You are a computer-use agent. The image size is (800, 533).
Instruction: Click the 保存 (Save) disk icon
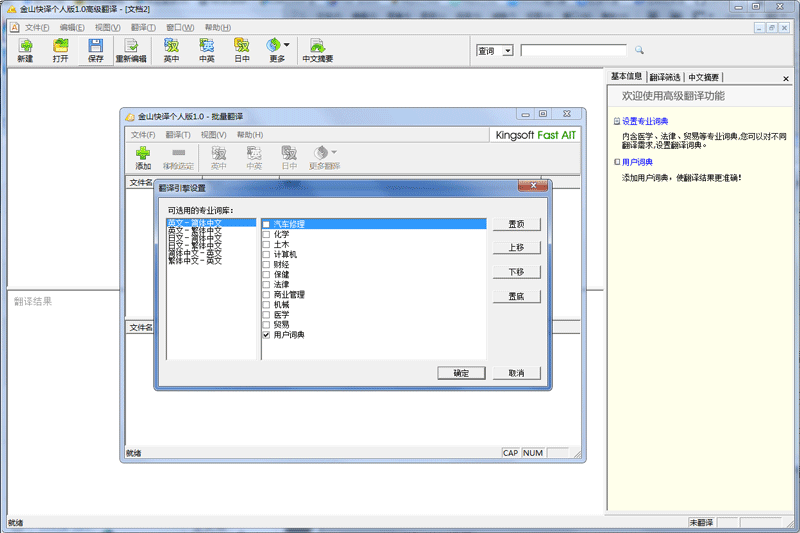(x=95, y=46)
